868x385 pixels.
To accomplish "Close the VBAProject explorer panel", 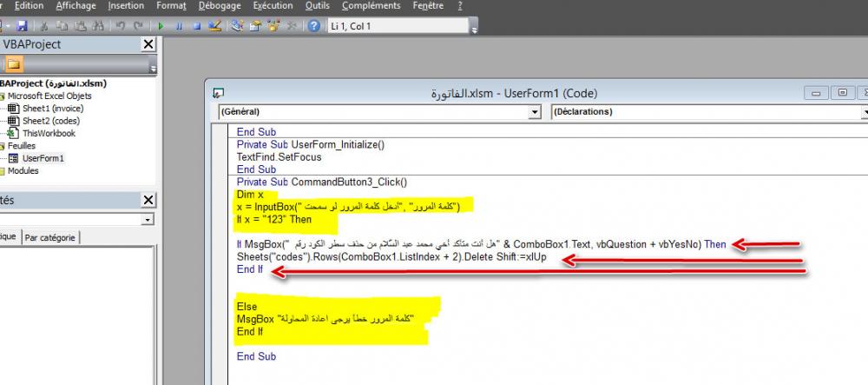I will [x=148, y=44].
